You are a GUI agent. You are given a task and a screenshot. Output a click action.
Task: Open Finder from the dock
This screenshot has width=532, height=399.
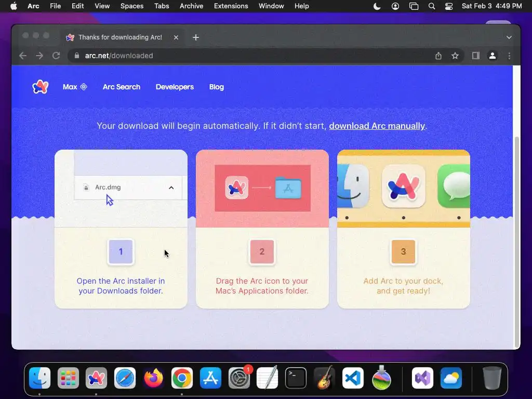tap(39, 378)
